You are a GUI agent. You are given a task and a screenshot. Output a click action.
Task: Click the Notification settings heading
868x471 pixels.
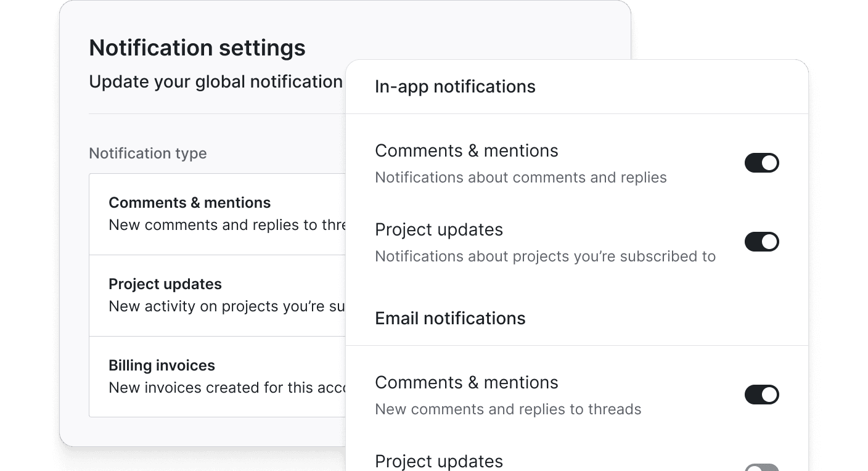click(x=197, y=47)
